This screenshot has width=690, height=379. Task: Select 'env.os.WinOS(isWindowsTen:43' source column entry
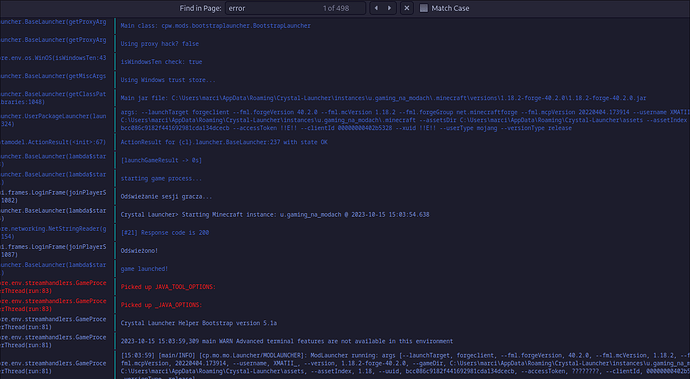(53, 58)
